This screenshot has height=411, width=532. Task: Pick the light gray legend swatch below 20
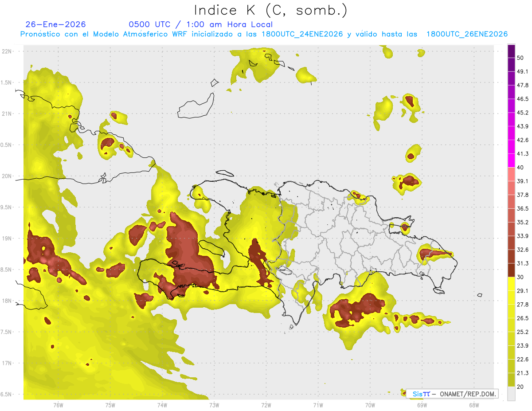pos(511,394)
